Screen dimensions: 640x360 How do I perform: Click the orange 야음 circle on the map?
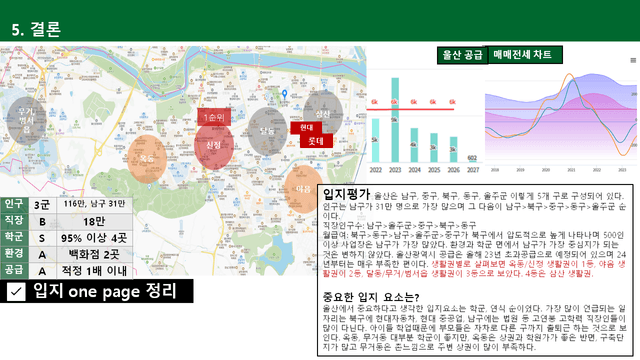[x=303, y=189]
